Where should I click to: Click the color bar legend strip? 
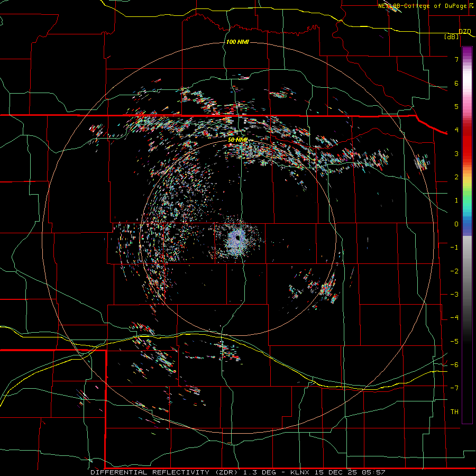tap(467, 235)
